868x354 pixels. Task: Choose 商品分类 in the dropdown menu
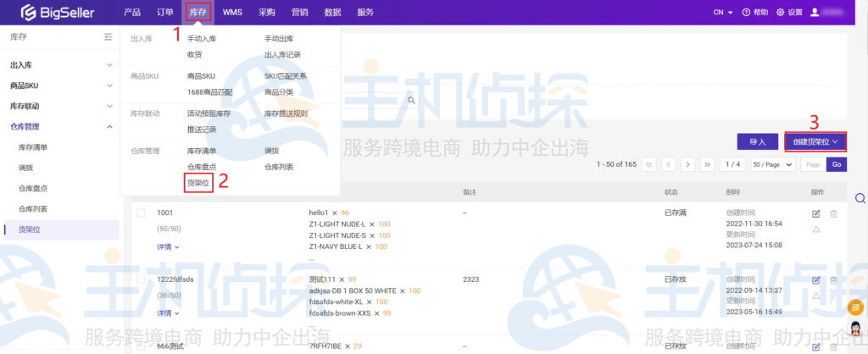(279, 91)
